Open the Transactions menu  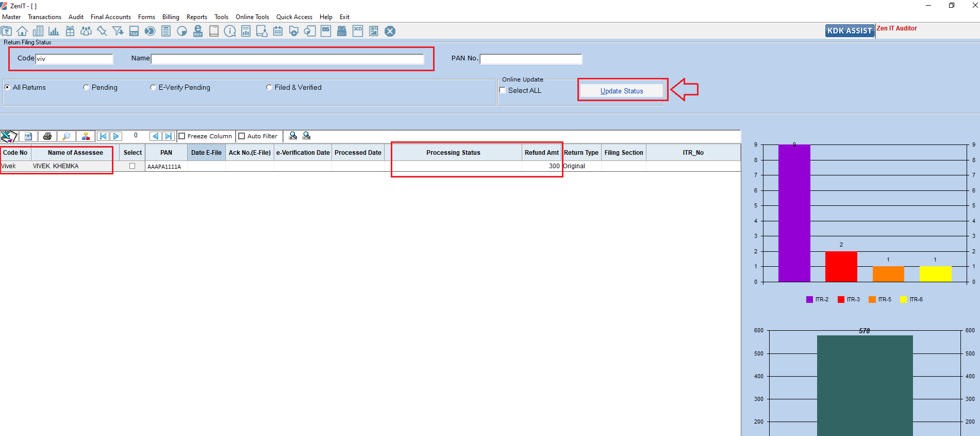[x=44, y=17]
